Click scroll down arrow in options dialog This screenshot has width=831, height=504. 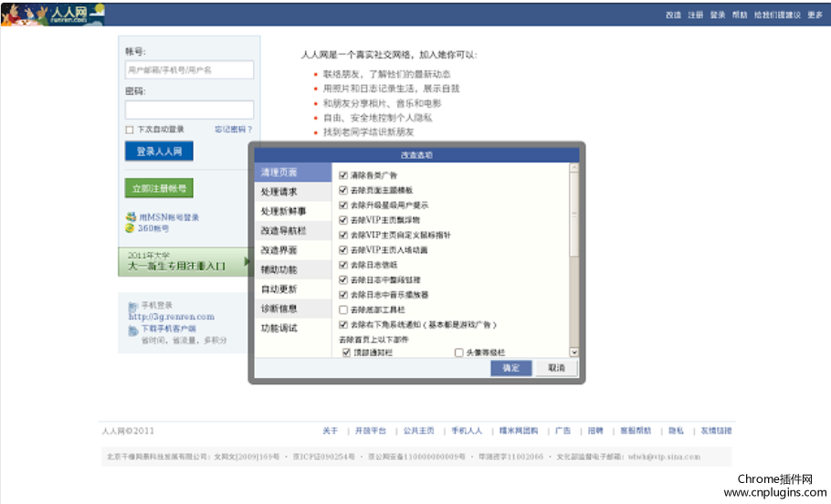[x=574, y=352]
